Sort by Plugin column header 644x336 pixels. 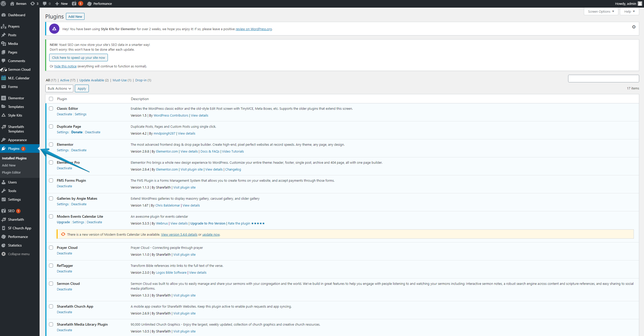[62, 99]
